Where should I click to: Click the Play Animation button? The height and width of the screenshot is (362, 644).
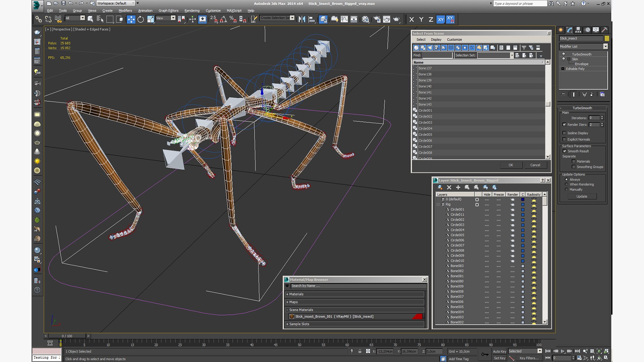(562, 351)
